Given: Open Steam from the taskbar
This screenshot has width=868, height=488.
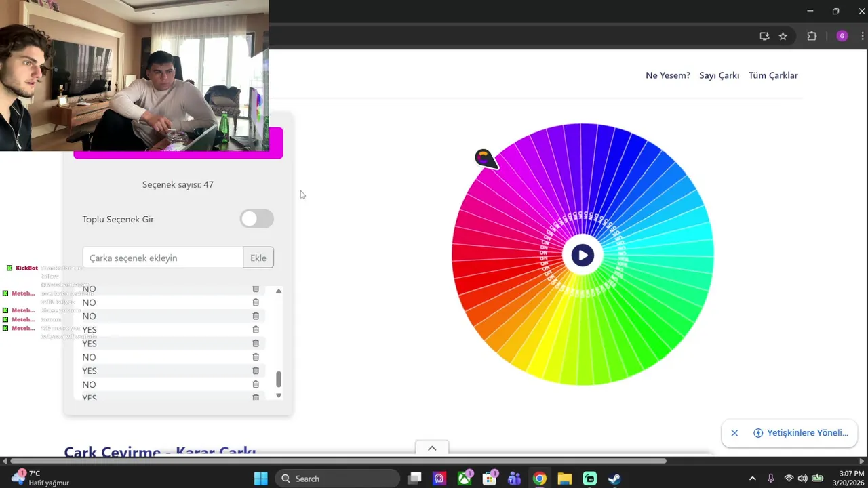Looking at the screenshot, I should [614, 479].
